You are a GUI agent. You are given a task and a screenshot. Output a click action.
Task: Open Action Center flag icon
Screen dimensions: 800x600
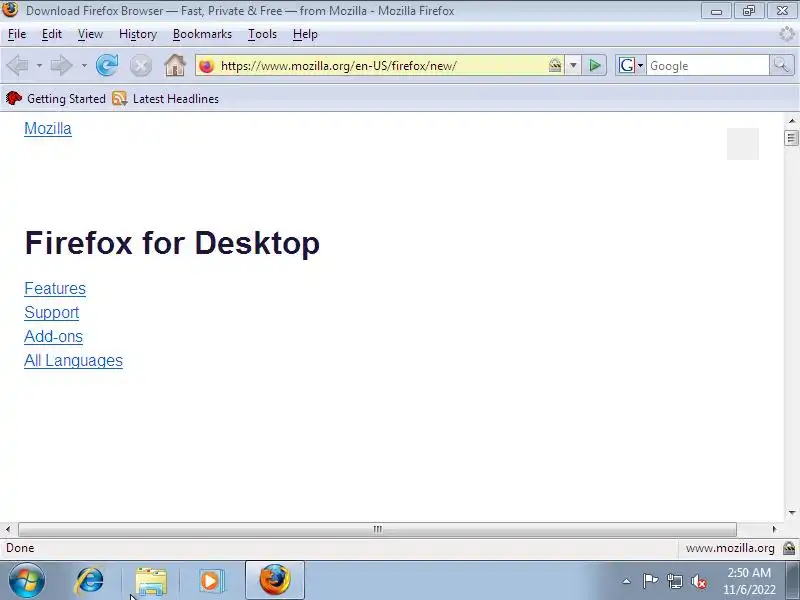tap(650, 581)
